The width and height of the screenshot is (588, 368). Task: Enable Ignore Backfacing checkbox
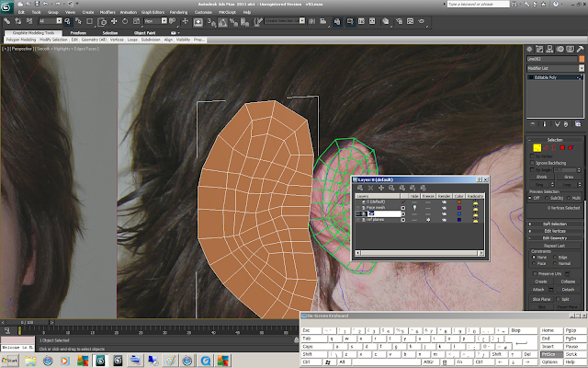coord(533,162)
